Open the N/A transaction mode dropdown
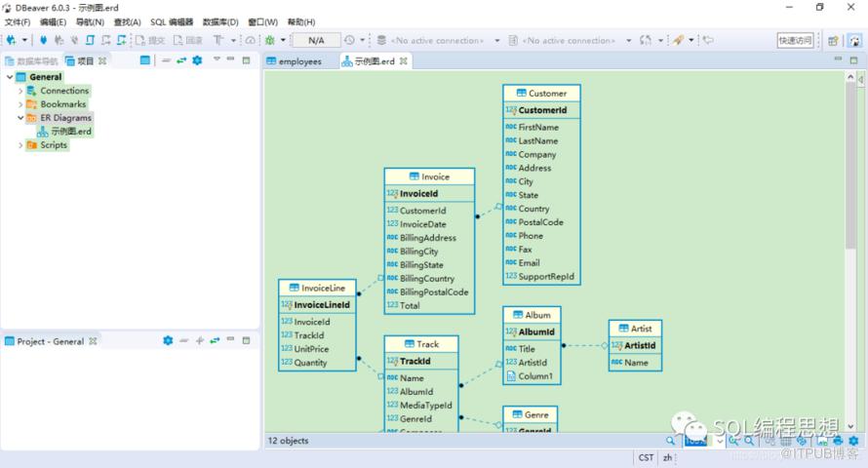This screenshot has width=868, height=468. point(316,40)
